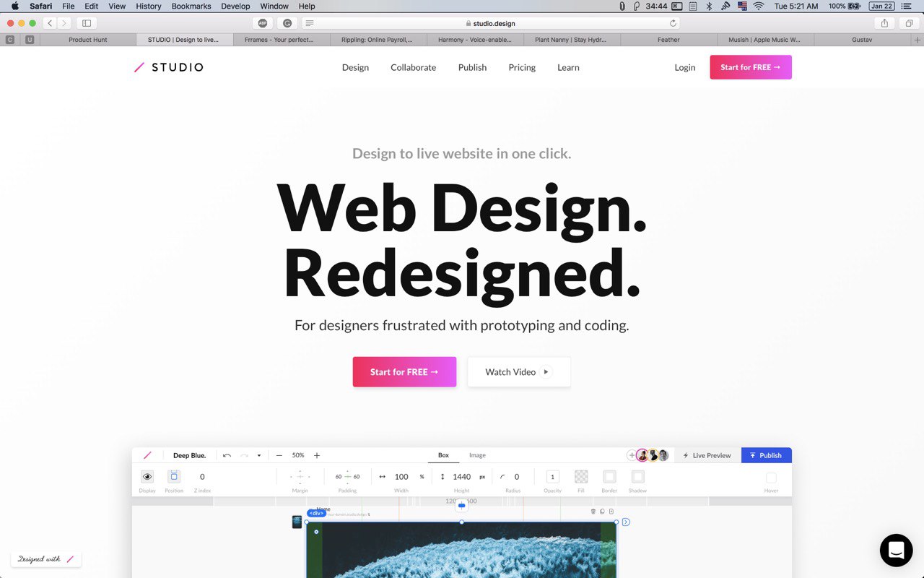The height and width of the screenshot is (578, 924).
Task: Open the History menu
Action: [149, 6]
